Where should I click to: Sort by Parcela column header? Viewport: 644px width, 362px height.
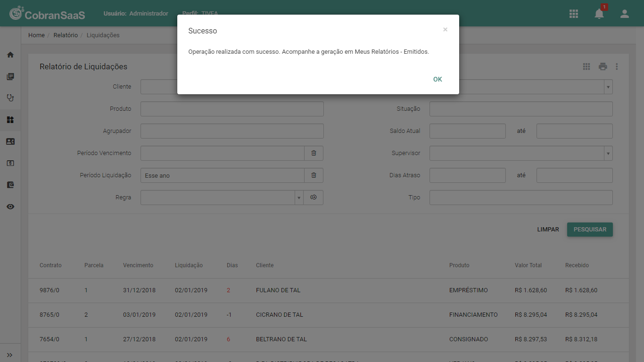[94, 265]
